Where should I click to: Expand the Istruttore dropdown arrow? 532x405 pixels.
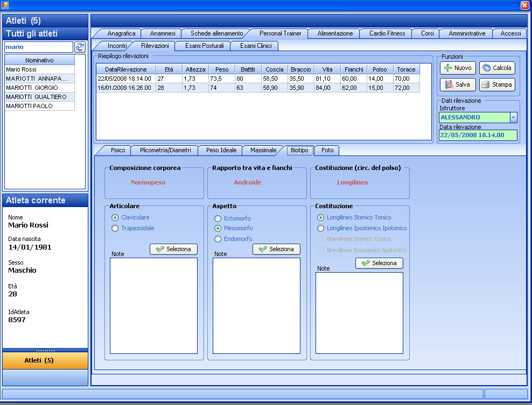pos(513,117)
